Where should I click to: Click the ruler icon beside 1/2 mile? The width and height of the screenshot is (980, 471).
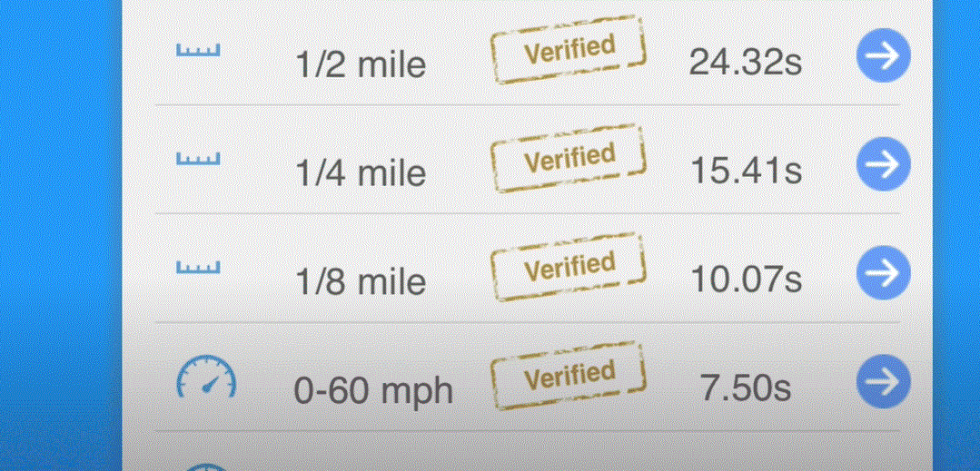click(x=198, y=51)
